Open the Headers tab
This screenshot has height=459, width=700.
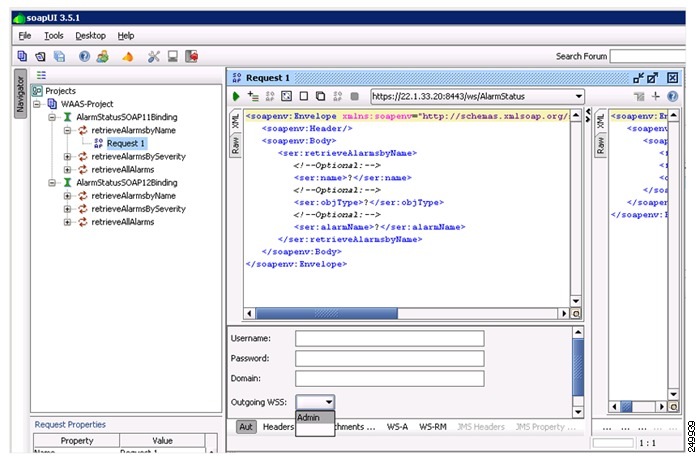[278, 427]
